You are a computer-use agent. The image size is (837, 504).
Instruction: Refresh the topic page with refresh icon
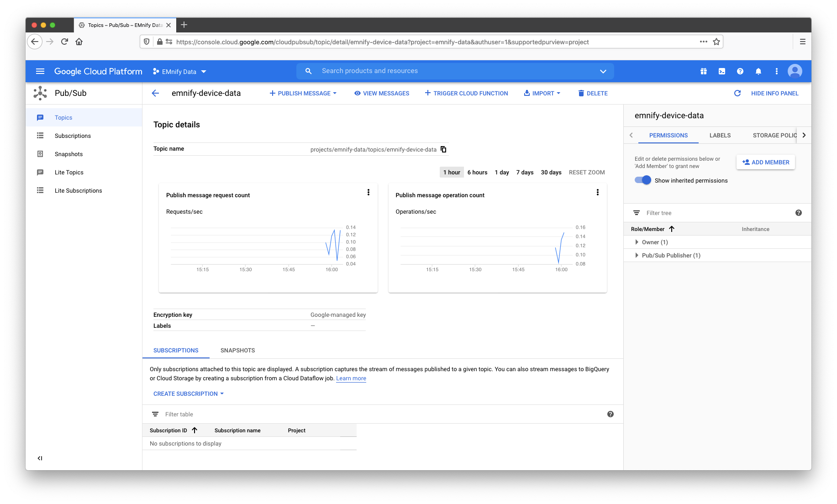(x=737, y=93)
